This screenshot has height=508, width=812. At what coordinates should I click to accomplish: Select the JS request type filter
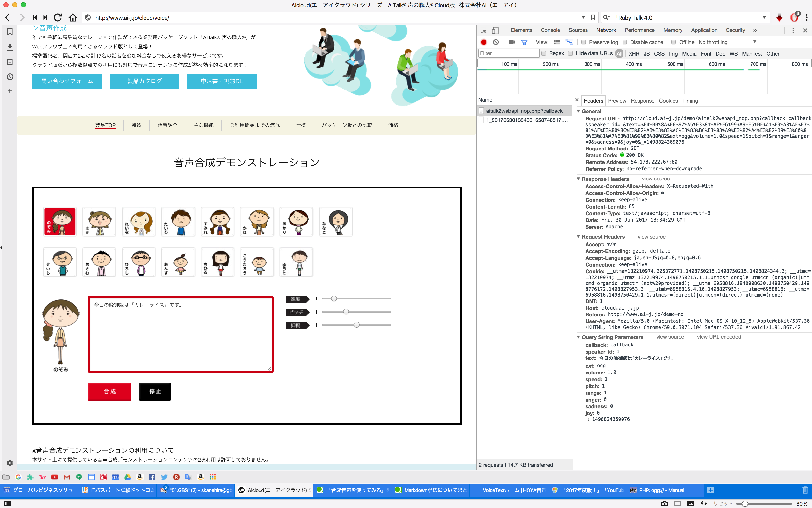pyautogui.click(x=647, y=54)
